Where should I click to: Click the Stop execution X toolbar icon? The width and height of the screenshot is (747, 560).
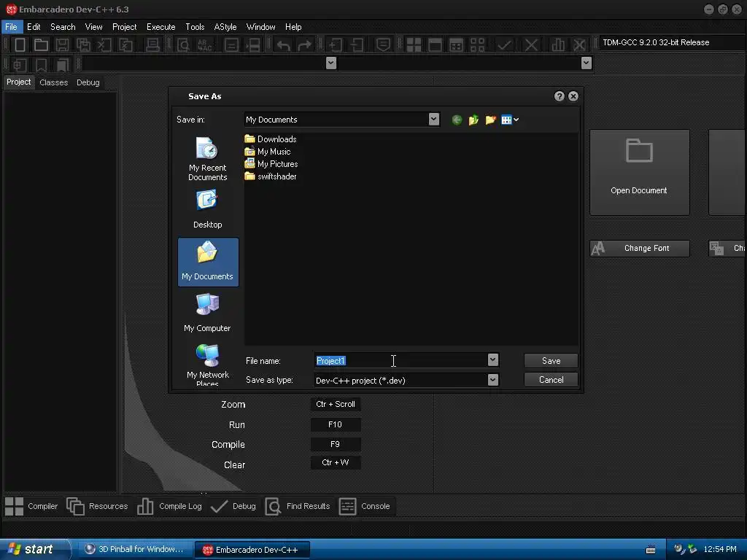tap(531, 45)
